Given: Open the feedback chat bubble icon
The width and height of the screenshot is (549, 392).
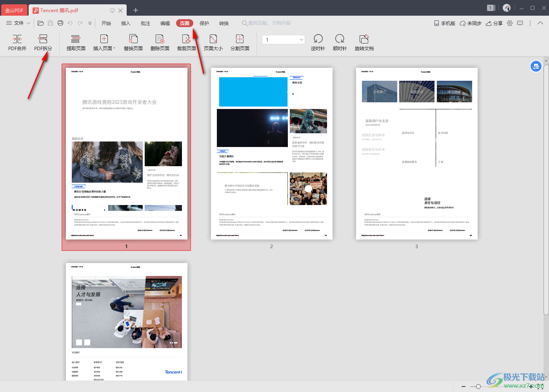Looking at the screenshot, I should click(520, 23).
